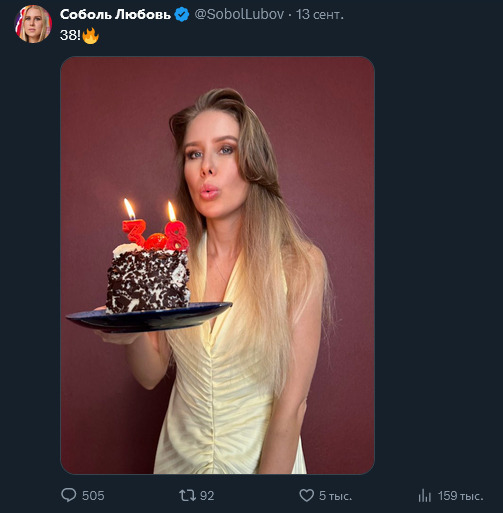
Task: Click the 5 тыс. likes count
Action: point(335,496)
